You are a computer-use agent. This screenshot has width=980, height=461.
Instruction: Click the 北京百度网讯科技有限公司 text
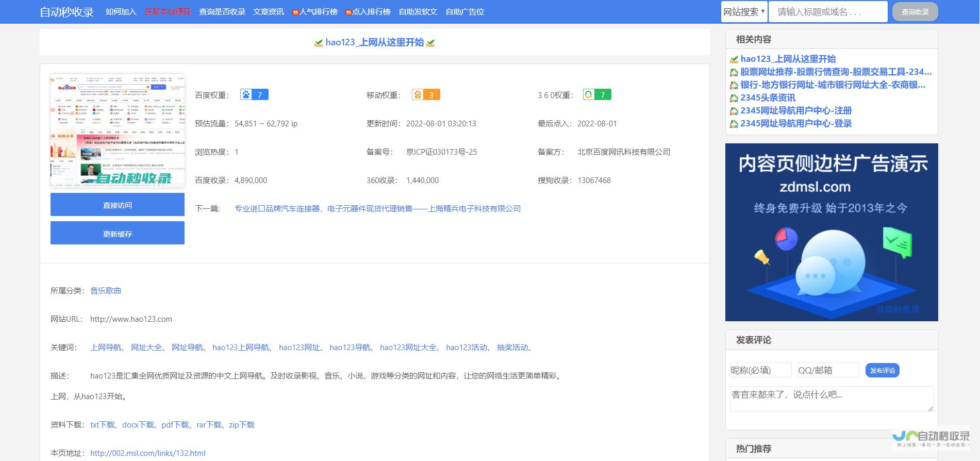click(624, 152)
